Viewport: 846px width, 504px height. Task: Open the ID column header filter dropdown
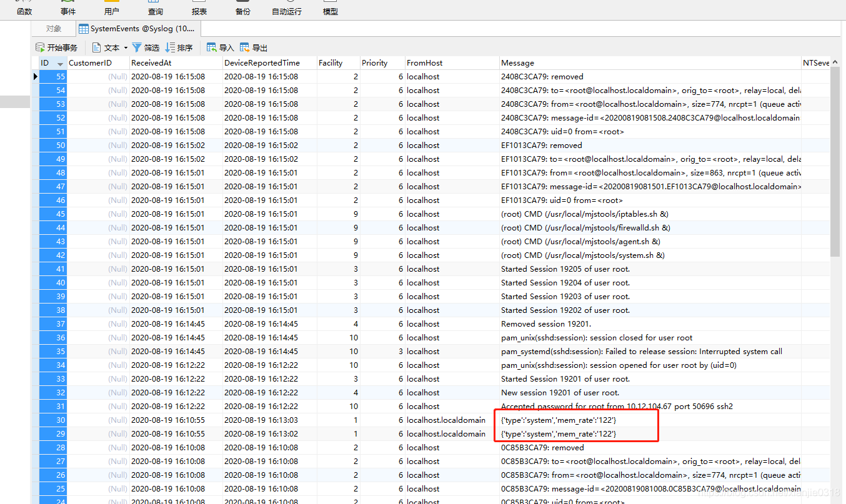(59, 62)
